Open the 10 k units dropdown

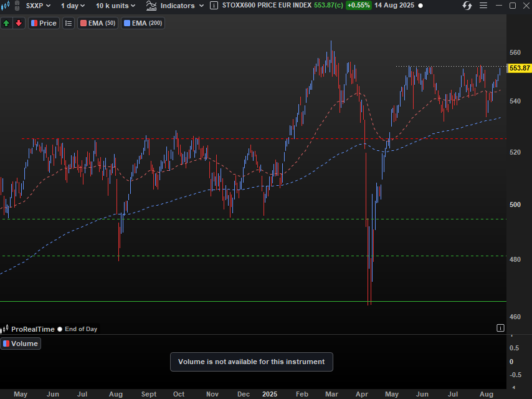pos(115,6)
